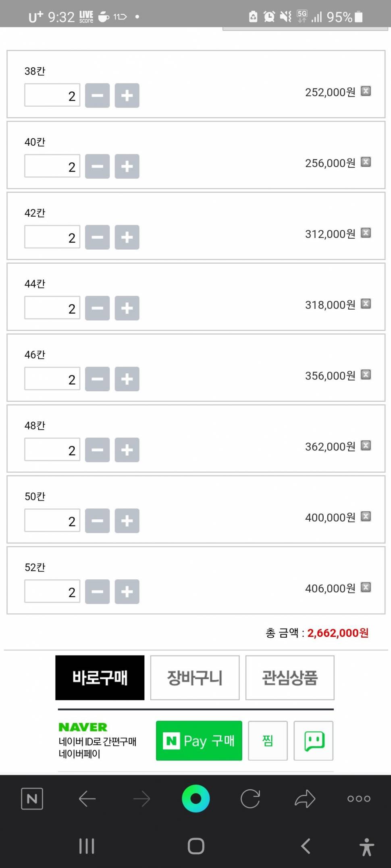Save to 관심상품 wishlist
The width and height of the screenshot is (391, 868).
coord(290,678)
